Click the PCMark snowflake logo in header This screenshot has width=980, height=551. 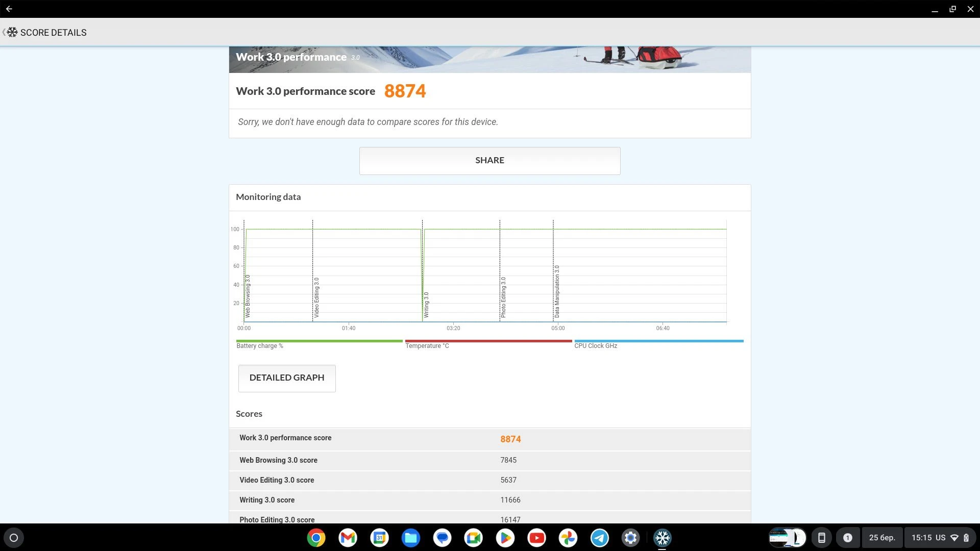(x=12, y=32)
